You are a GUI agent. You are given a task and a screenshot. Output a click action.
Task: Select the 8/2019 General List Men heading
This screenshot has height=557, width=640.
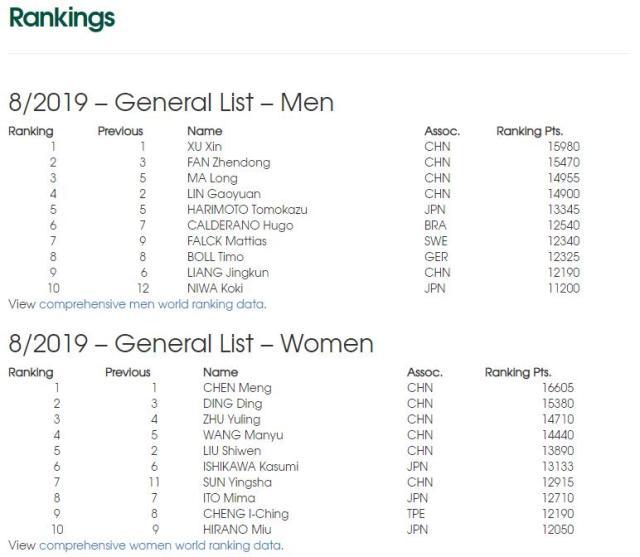[171, 102]
